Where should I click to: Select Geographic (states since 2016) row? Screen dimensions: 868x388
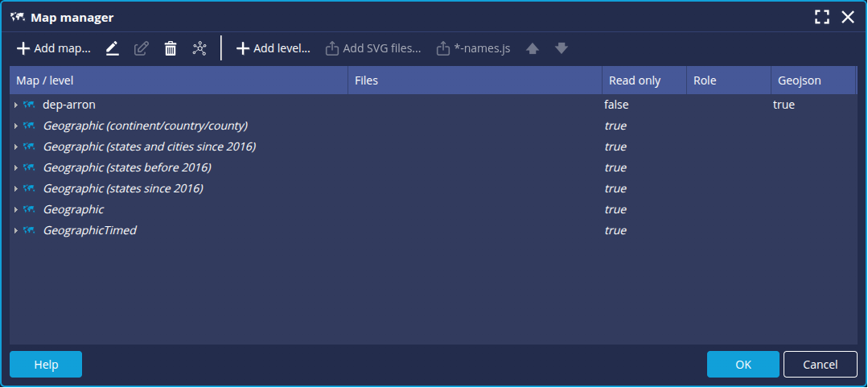[x=122, y=188]
